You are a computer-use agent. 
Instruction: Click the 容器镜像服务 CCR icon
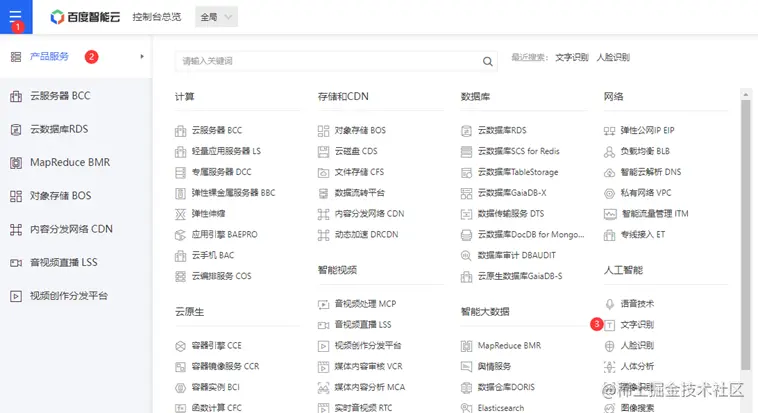pyautogui.click(x=180, y=367)
